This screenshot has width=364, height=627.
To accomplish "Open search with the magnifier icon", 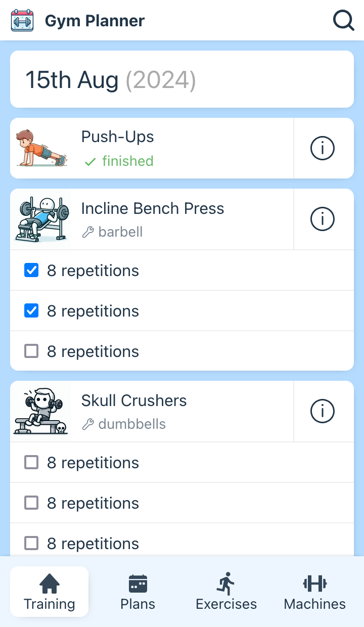I will pos(343,21).
